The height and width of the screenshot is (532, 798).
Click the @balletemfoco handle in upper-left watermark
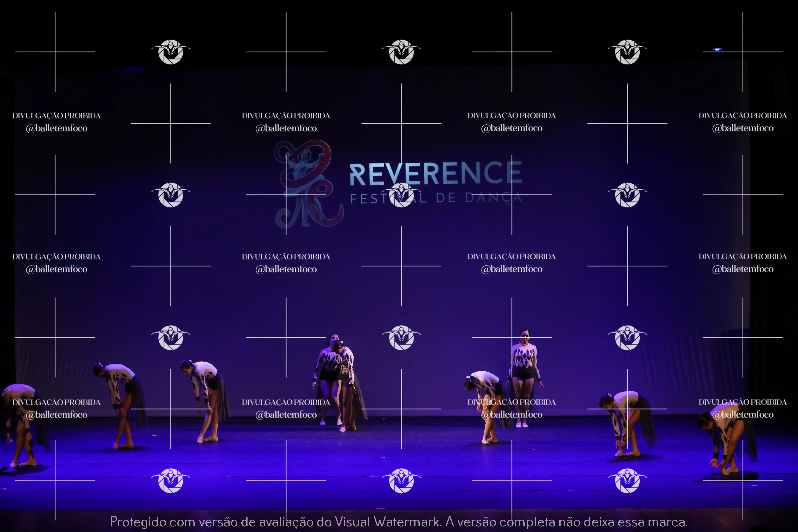[56, 128]
